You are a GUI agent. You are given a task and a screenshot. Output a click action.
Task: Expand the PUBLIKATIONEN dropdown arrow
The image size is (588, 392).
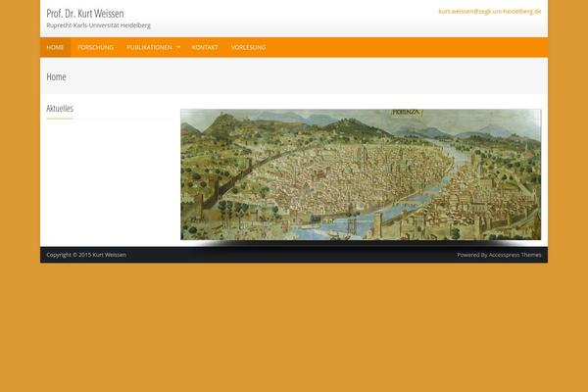click(178, 47)
